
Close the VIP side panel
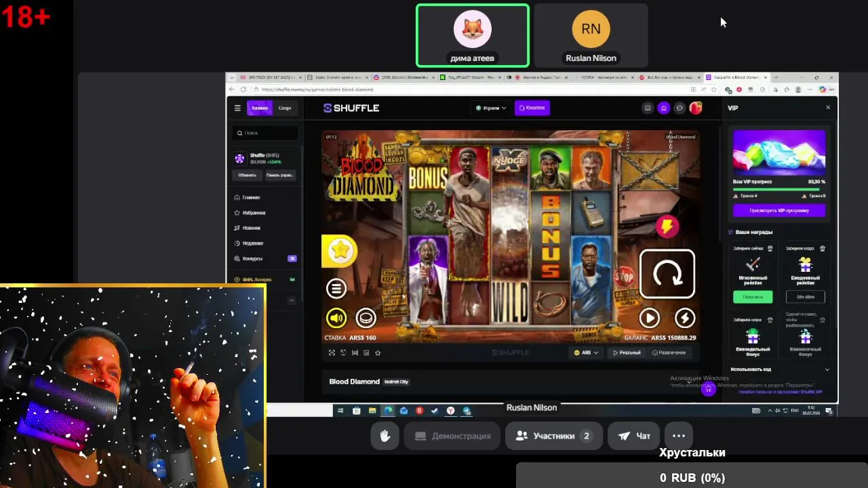pos(828,108)
